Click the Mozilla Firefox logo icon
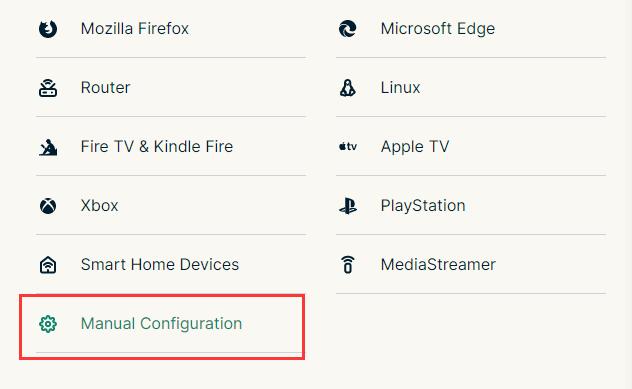This screenshot has height=389, width=632. (x=48, y=29)
